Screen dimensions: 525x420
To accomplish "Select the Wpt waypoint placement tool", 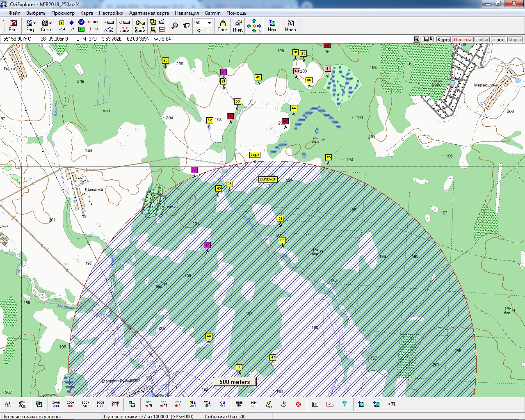I will (62, 25).
